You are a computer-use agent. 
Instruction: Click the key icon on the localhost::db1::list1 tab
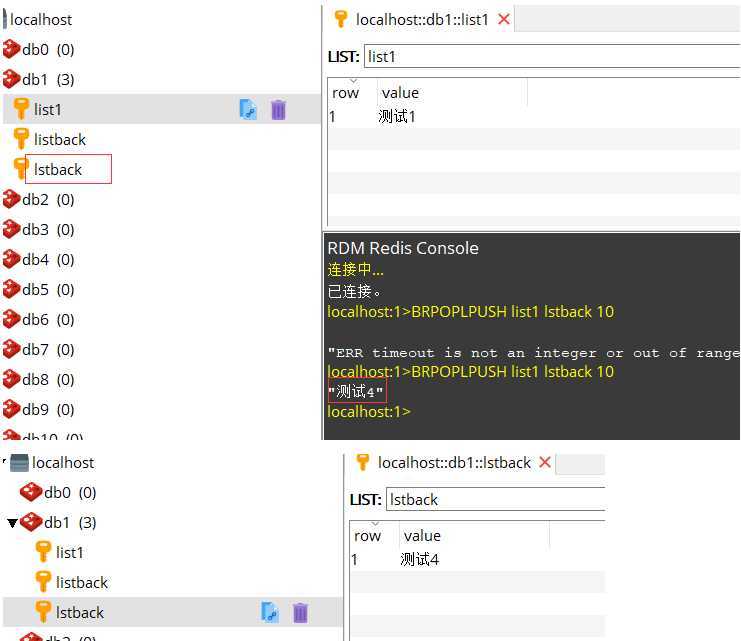click(x=341, y=19)
